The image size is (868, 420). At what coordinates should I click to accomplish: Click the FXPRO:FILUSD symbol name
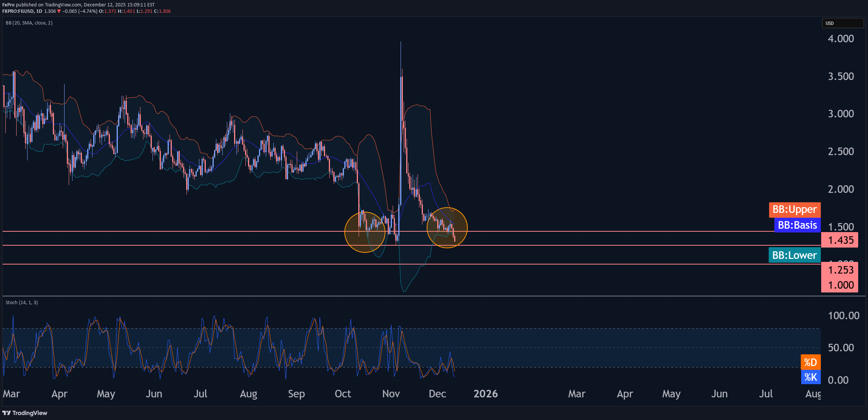coord(18,11)
